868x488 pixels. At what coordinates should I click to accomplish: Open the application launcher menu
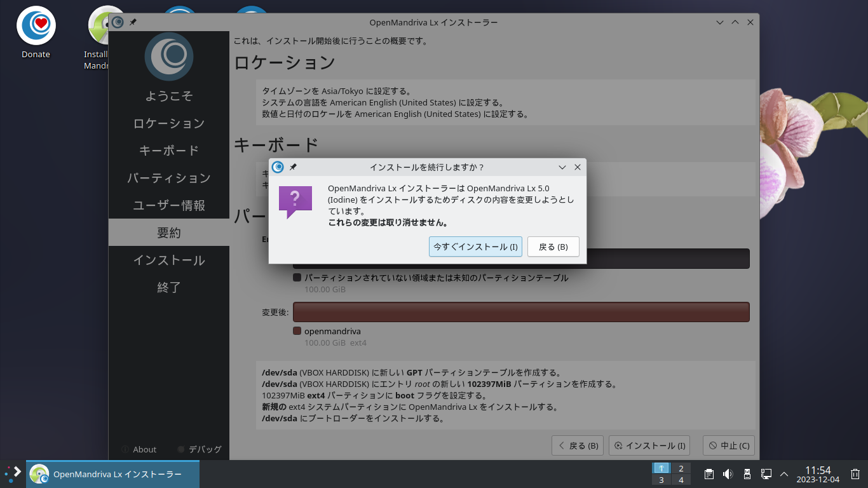[x=13, y=474]
